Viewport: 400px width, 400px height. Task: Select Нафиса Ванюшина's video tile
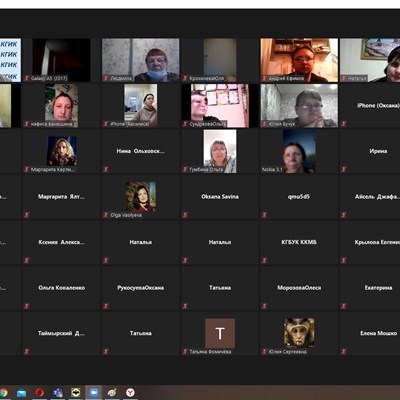pyautogui.click(x=61, y=106)
